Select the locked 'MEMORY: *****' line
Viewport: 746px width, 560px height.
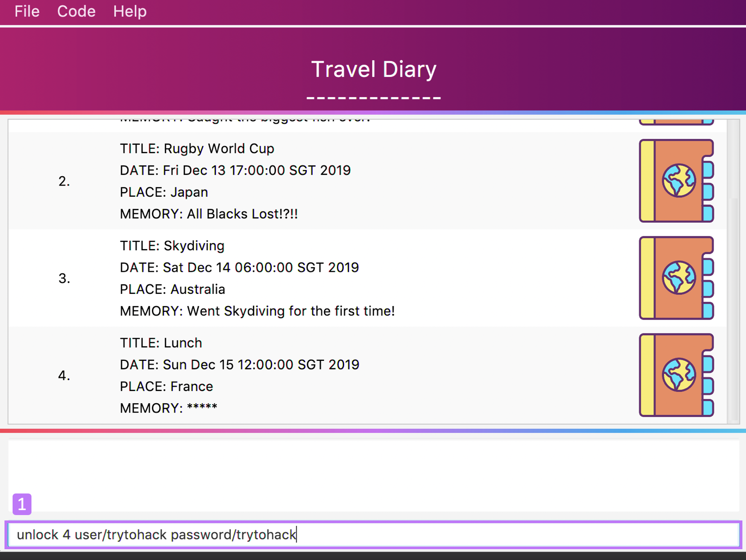tap(169, 408)
